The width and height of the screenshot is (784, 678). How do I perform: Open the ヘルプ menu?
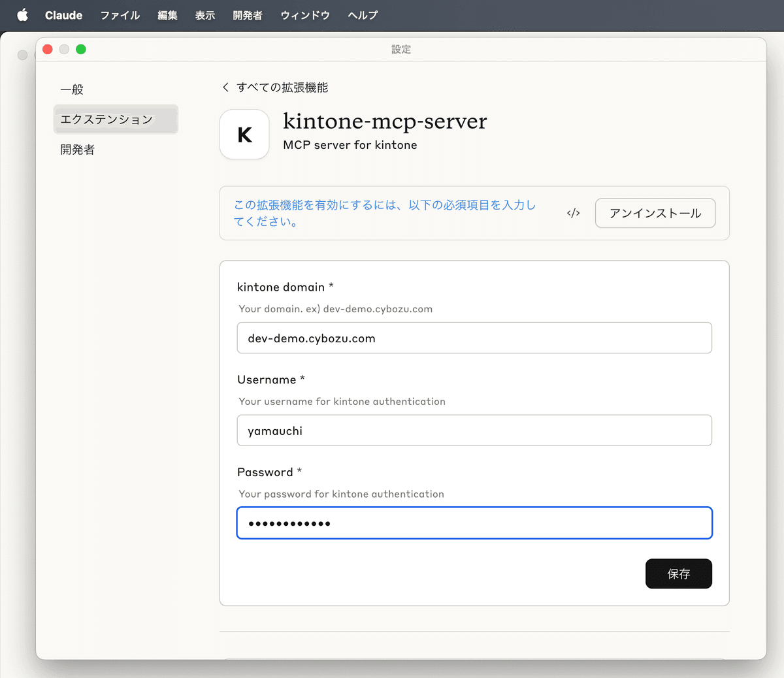pyautogui.click(x=363, y=15)
